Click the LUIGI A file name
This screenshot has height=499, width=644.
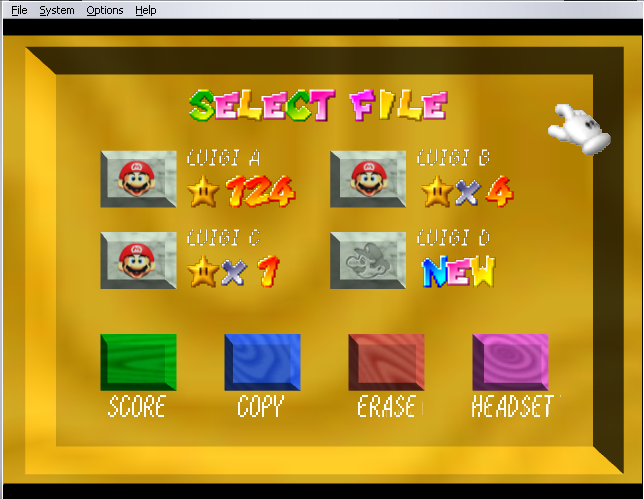click(x=223, y=158)
